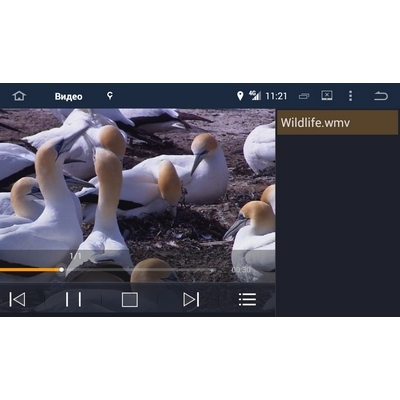The height and width of the screenshot is (400, 400).
Task: Click the small pin icon beside Видео
Action: 110,96
